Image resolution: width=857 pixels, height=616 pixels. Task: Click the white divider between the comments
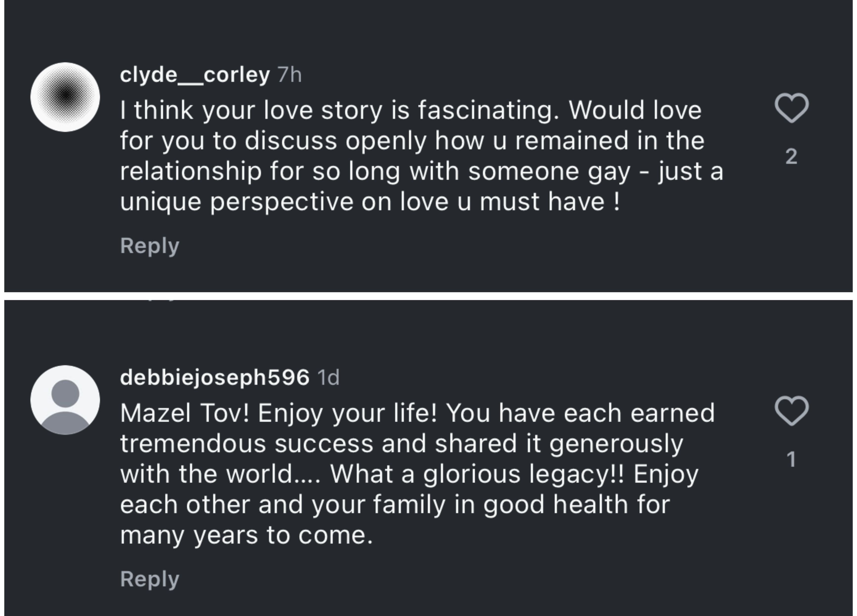[428, 296]
